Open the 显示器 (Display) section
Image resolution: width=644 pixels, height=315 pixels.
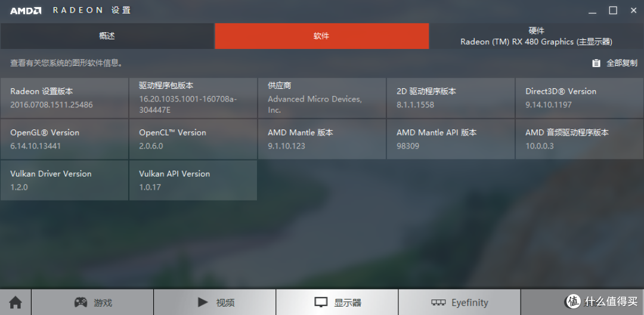tap(337, 302)
